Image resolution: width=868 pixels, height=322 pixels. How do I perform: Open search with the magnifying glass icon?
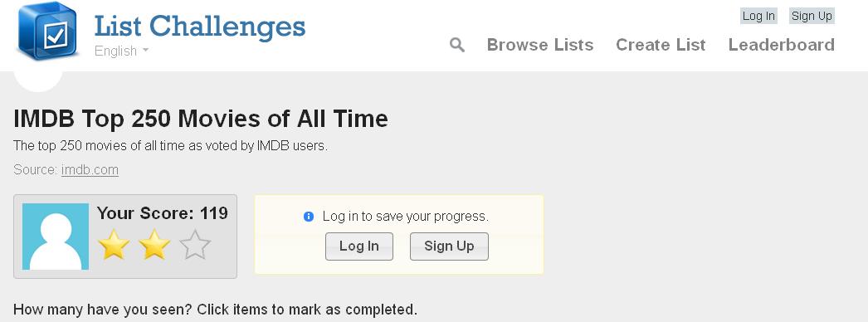tap(456, 45)
